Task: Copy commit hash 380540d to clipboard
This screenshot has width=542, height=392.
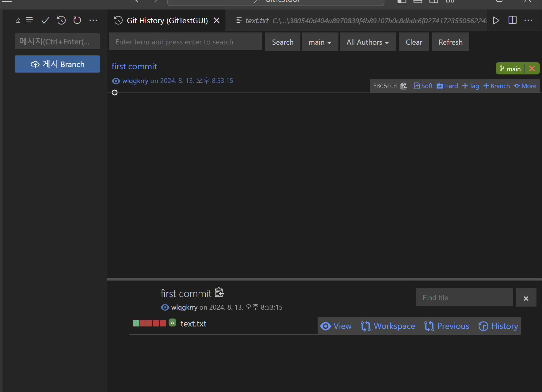Action: [404, 86]
